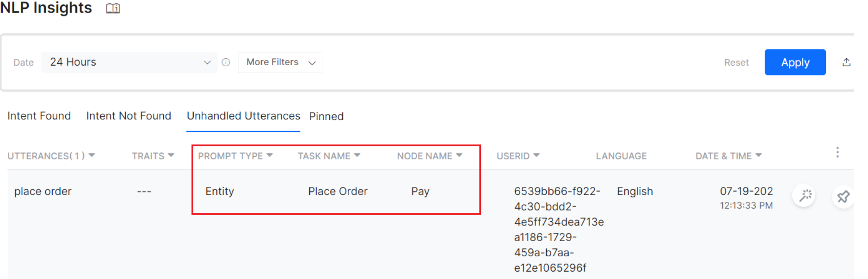The width and height of the screenshot is (868, 279).
Task: Filter by Prompt Type column
Action: [270, 155]
